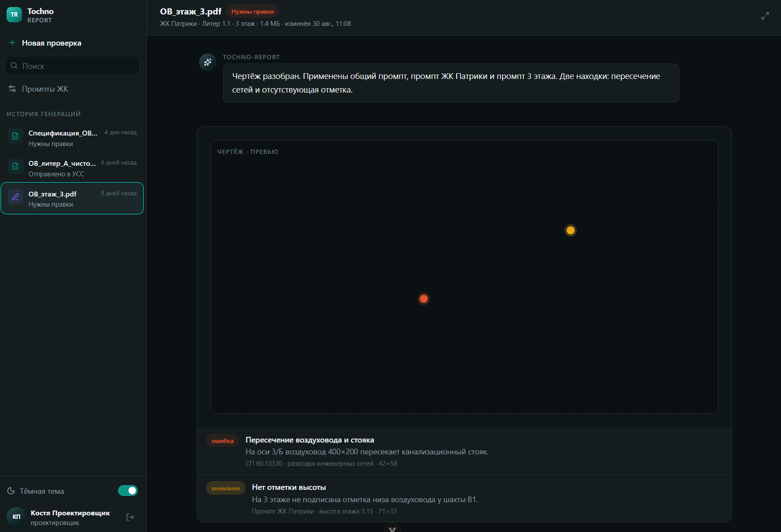The height and width of the screenshot is (532, 781).
Task: Click the ОВ_этаж_3.pdf file title in header
Action: point(191,11)
